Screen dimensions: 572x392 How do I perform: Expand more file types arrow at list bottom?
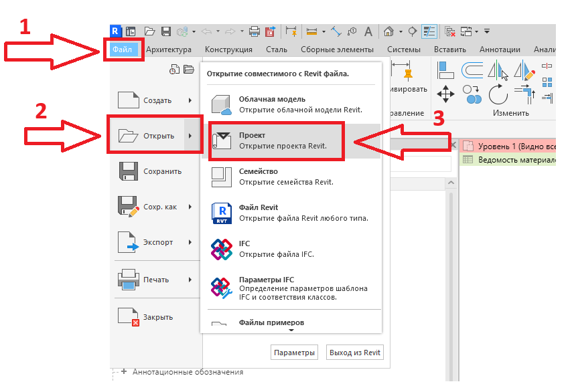291,330
